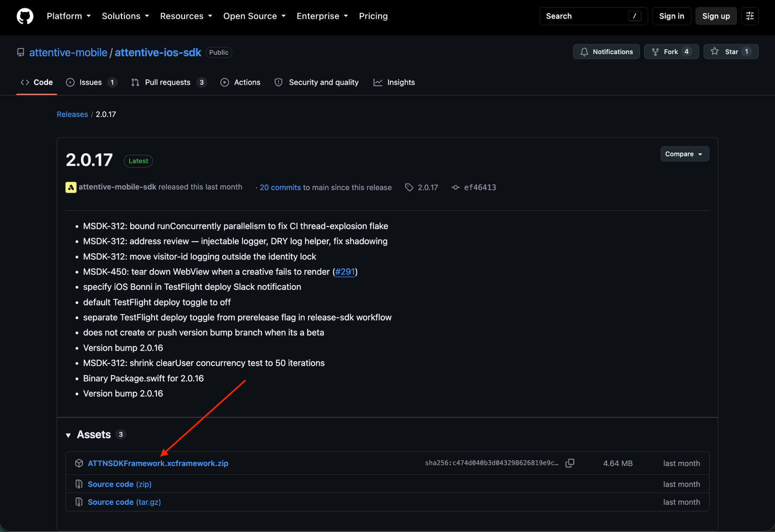Download ATTNSDKFramework.xcframework.zip
Screen dimensions: 775x532
click(x=158, y=463)
